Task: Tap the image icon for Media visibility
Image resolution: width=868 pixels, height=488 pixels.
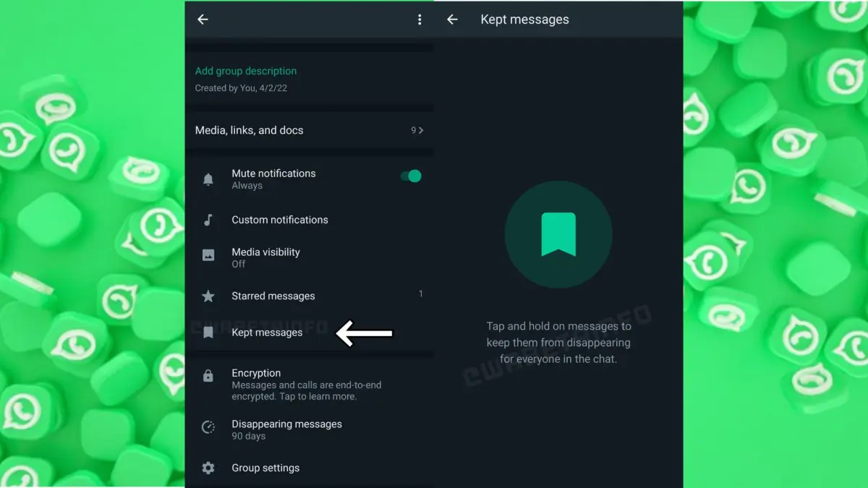Action: tap(208, 255)
